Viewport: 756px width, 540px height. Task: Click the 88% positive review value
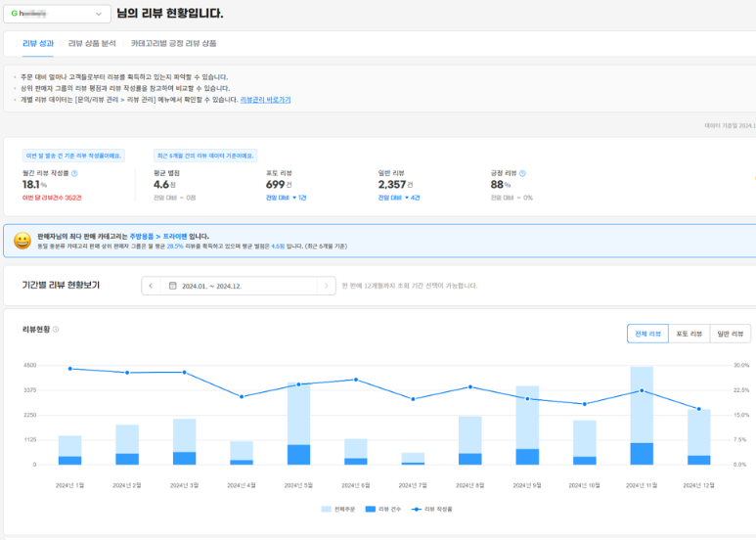coord(500,185)
